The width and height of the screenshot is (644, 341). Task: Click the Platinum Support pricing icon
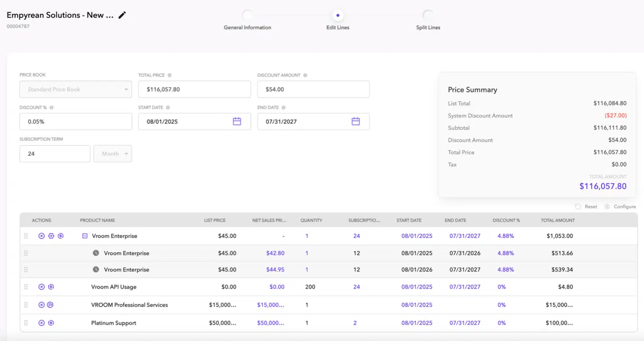[51, 323]
